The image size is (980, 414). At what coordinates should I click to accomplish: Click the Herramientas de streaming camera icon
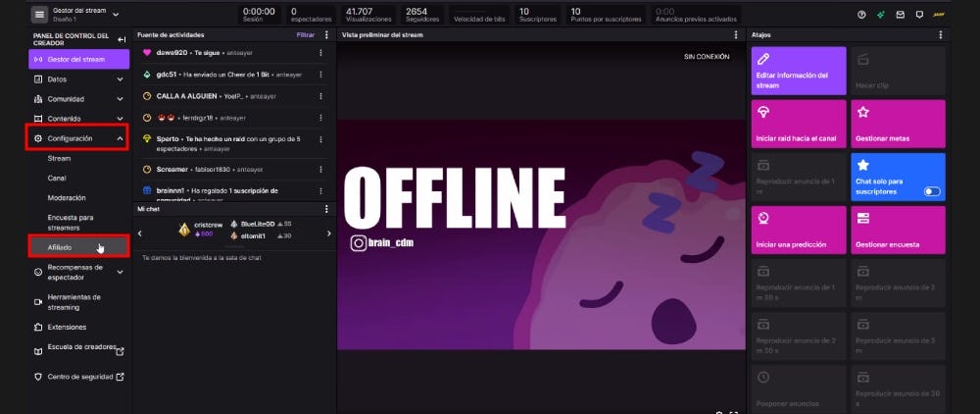click(37, 302)
